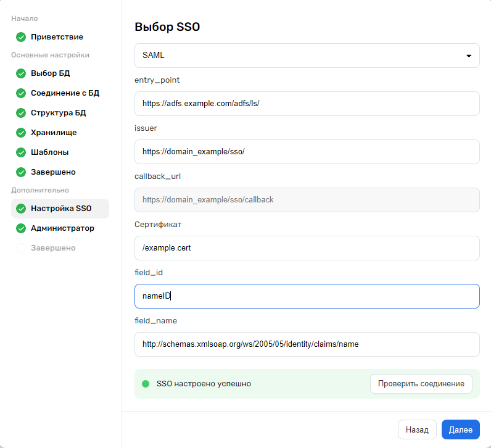Click the green status dot by SSO настроено успешно
The width and height of the screenshot is (491, 448).
point(146,384)
